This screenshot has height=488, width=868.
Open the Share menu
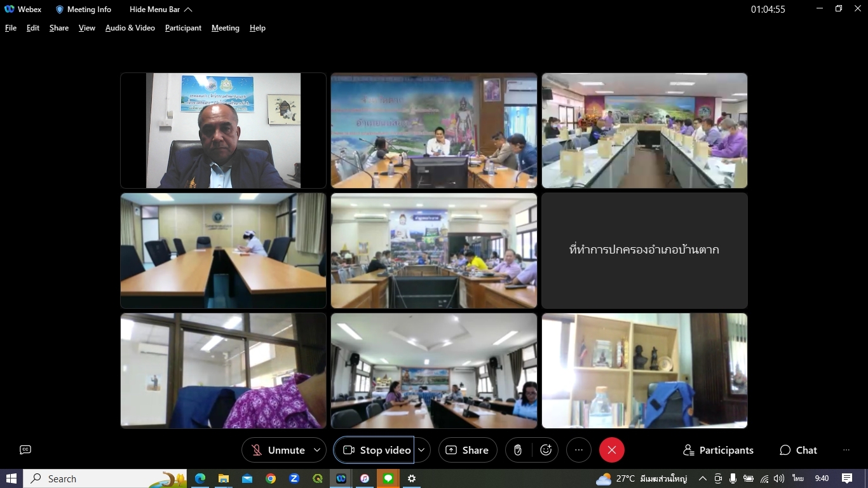point(59,28)
